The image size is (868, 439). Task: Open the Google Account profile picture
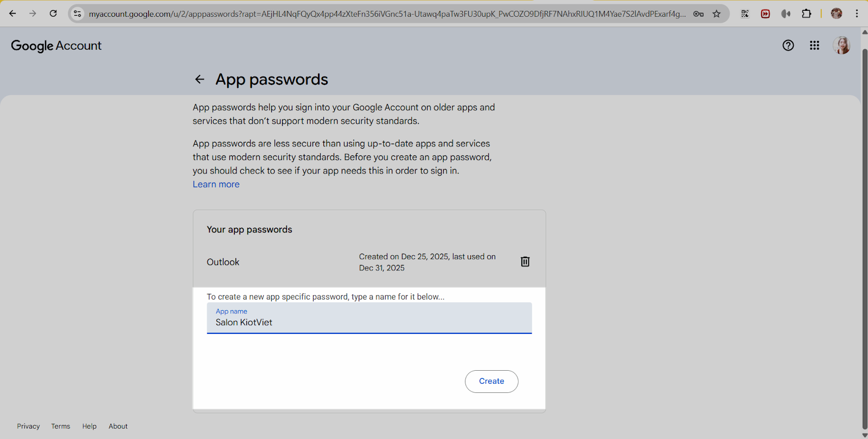tap(841, 46)
